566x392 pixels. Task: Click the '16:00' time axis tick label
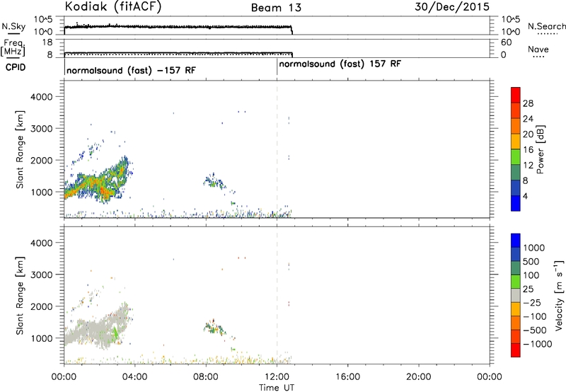[x=347, y=377]
